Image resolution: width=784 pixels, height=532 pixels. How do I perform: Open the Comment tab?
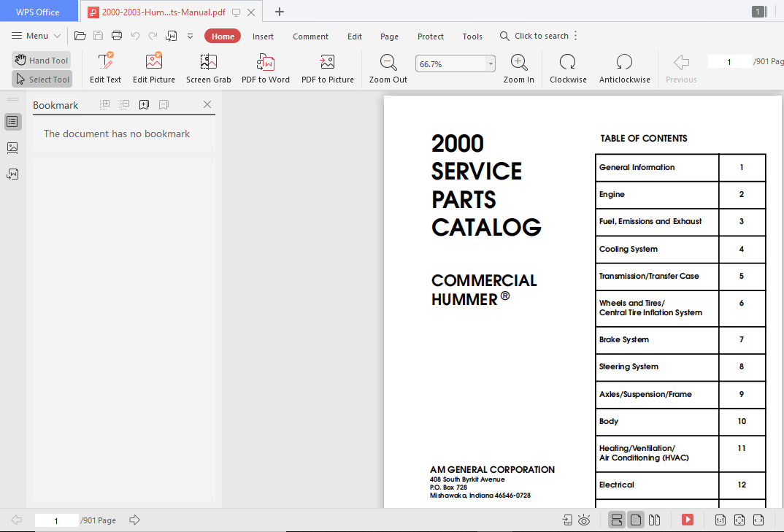pos(310,36)
